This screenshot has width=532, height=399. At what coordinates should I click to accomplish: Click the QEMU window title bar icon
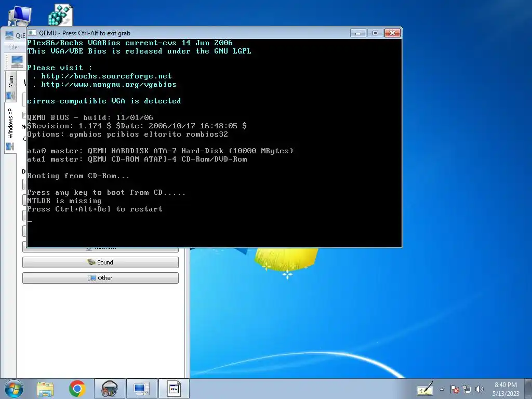pyautogui.click(x=32, y=33)
